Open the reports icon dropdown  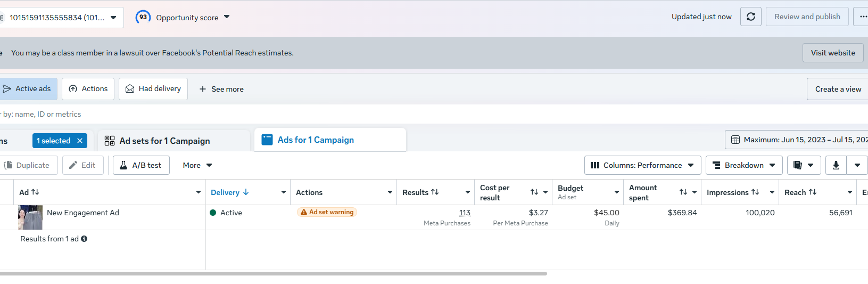click(804, 165)
